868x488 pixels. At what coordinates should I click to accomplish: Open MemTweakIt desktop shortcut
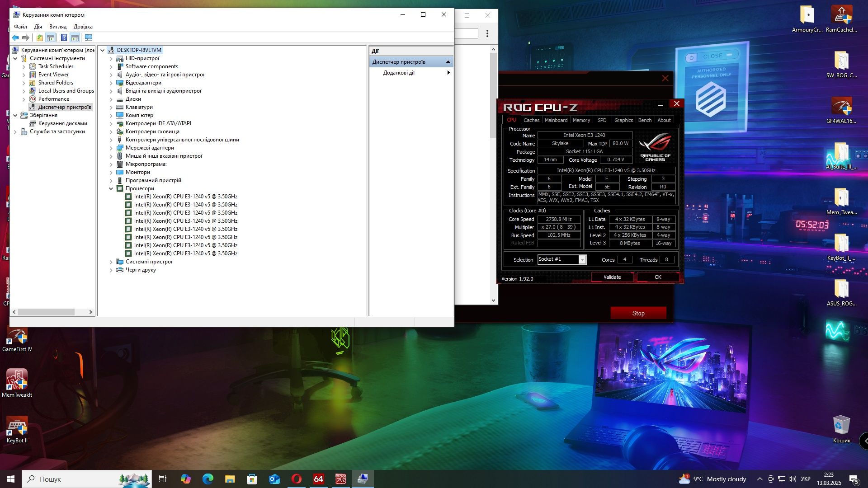17,383
